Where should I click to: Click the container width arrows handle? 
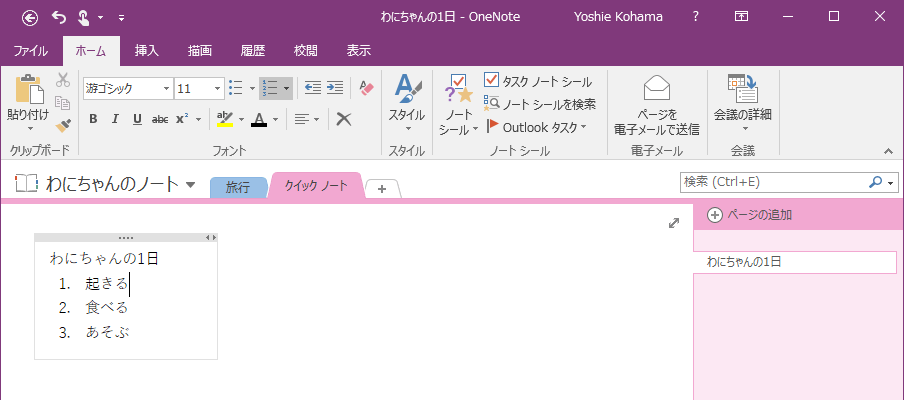tap(211, 237)
